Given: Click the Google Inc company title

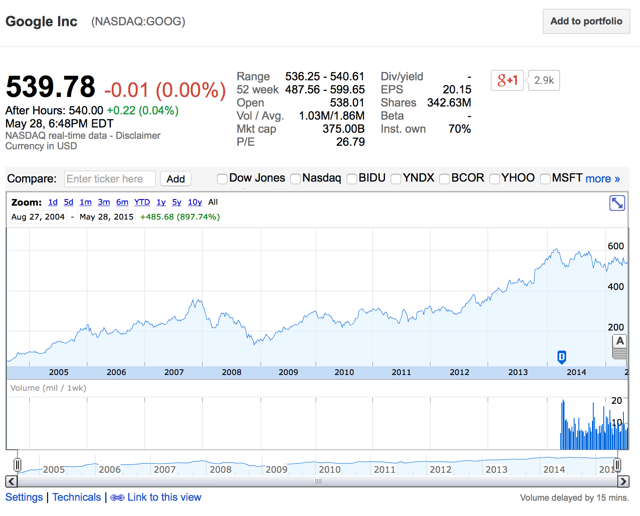Looking at the screenshot, I should (41, 21).
